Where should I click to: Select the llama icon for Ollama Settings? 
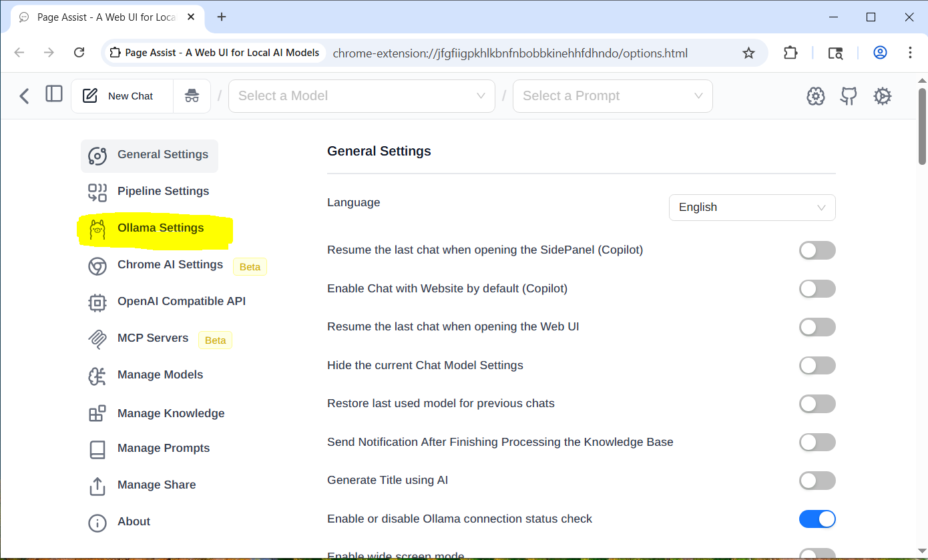[97, 229]
